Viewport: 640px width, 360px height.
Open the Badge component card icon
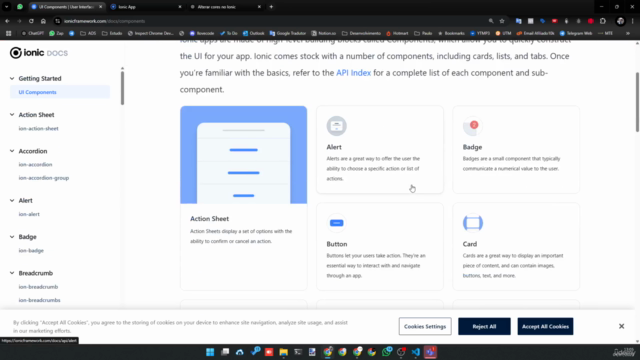[473, 126]
